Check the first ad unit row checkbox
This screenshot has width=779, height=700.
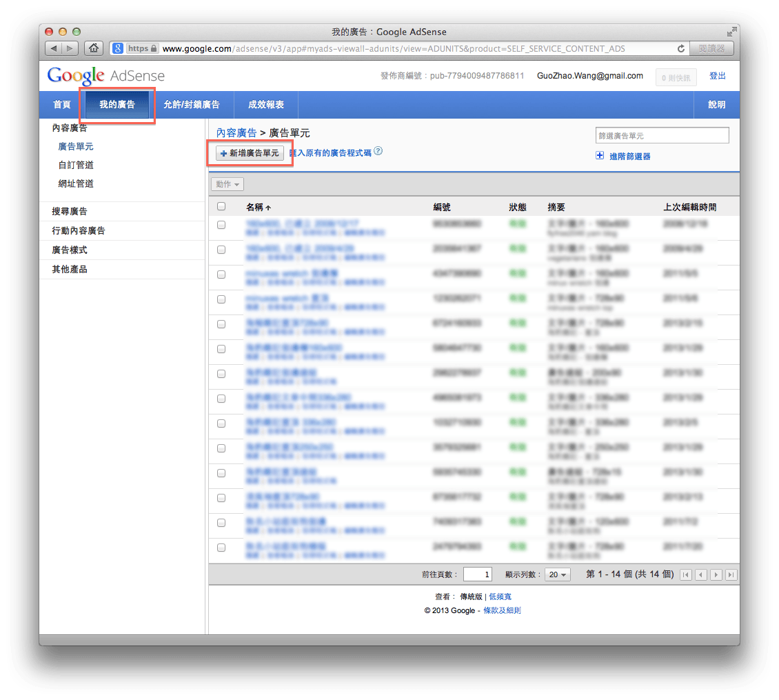click(x=221, y=224)
